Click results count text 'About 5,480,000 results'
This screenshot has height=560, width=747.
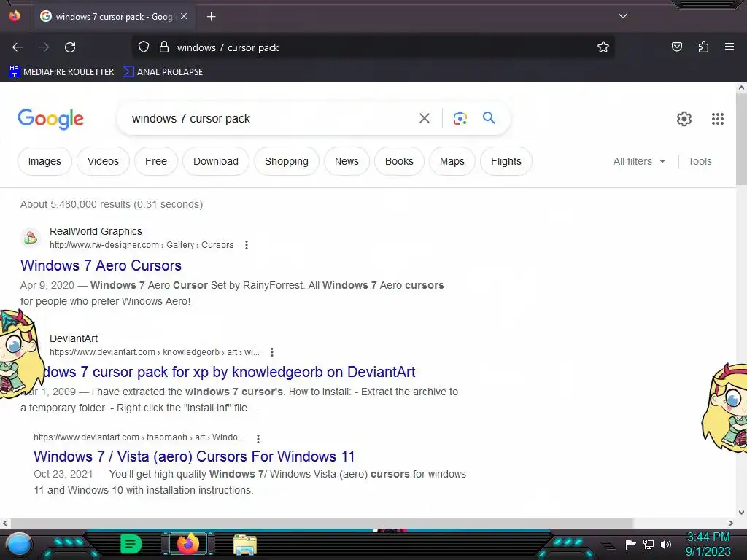tap(75, 204)
